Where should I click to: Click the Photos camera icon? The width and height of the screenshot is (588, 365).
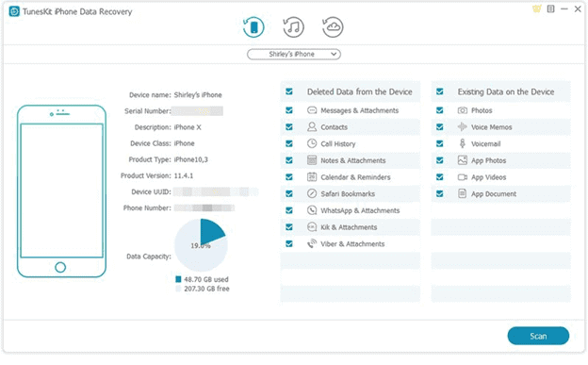(x=463, y=110)
